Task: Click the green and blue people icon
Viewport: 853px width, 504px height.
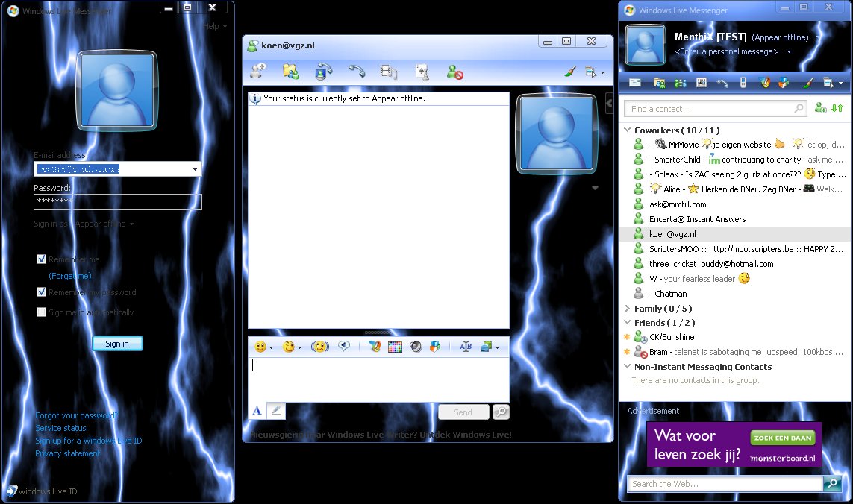Action: [x=680, y=83]
